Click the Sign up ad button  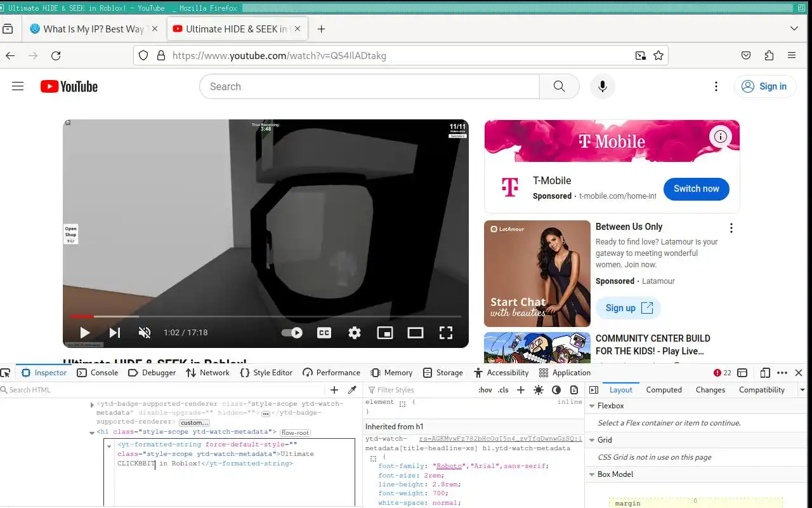[628, 308]
